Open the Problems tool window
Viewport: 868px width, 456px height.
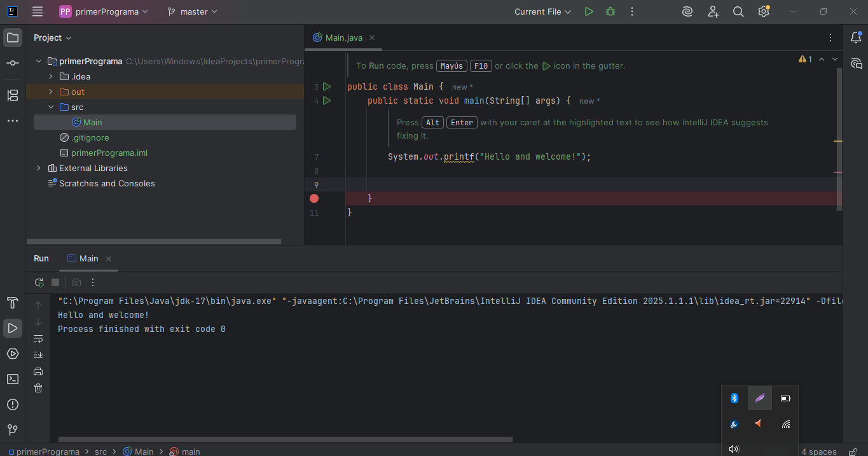[13, 404]
